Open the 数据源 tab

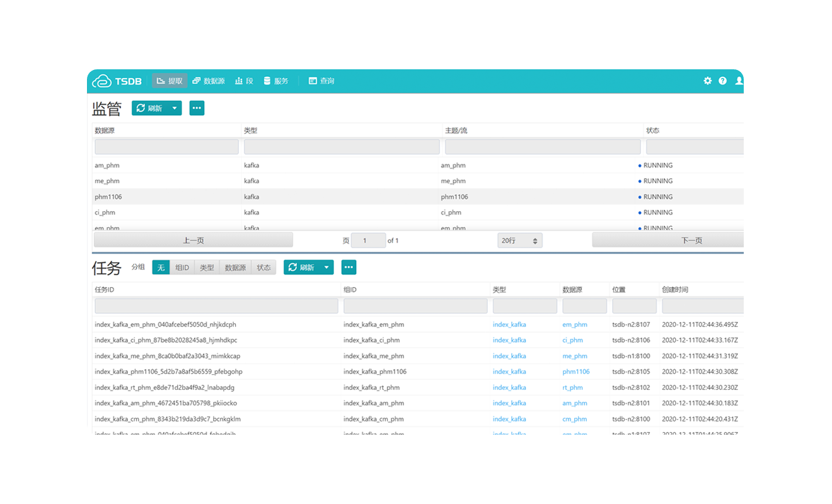click(x=209, y=81)
